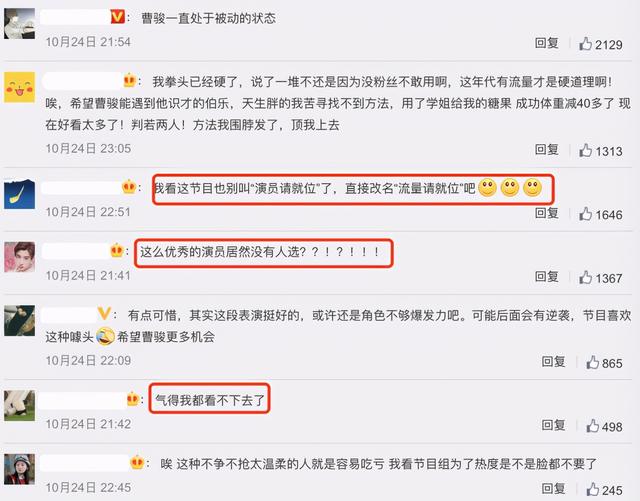Reply to the 22:09 comment
This screenshot has width=640, height=501.
(x=553, y=361)
